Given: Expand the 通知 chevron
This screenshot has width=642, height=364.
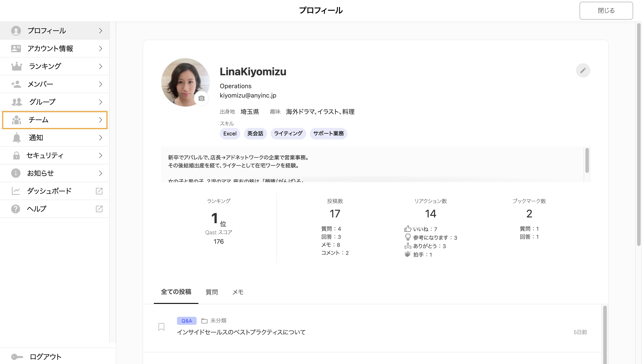Looking at the screenshot, I should point(101,137).
